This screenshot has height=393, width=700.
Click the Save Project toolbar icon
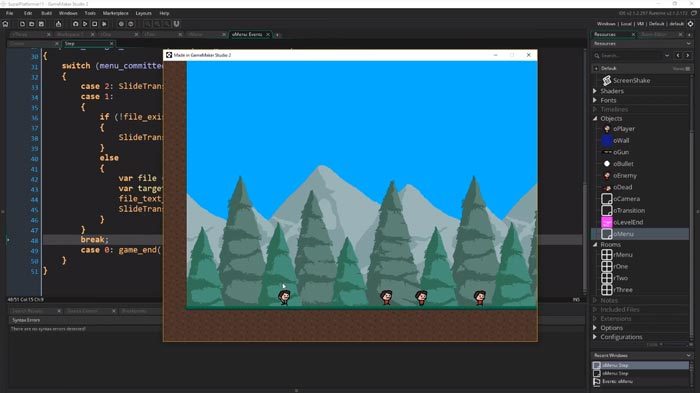click(x=41, y=24)
